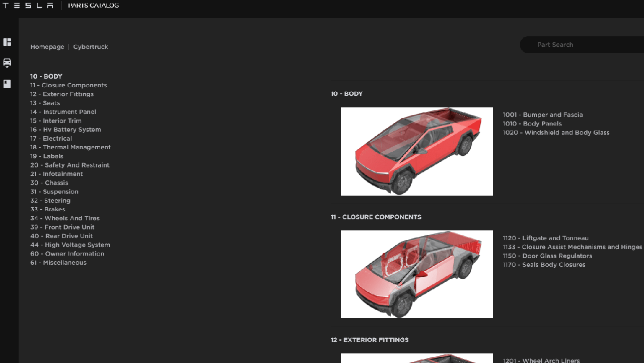This screenshot has height=363, width=644.
Task: Click the Parts Catalog header title
Action: coord(94,5)
